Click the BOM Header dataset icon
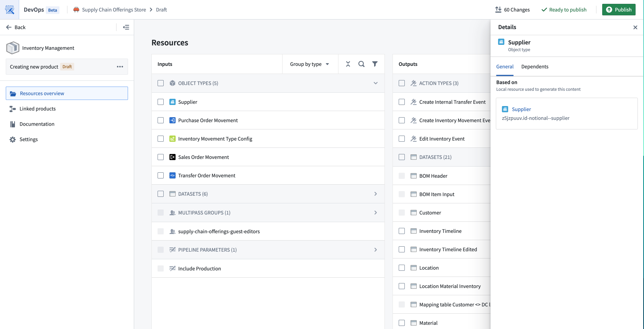This screenshot has height=329, width=644. tap(414, 176)
